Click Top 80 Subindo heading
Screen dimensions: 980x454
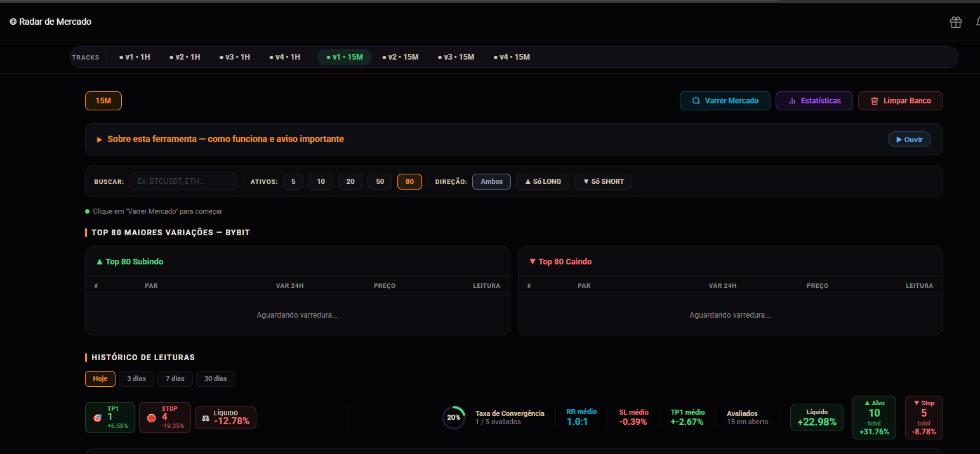tap(129, 262)
